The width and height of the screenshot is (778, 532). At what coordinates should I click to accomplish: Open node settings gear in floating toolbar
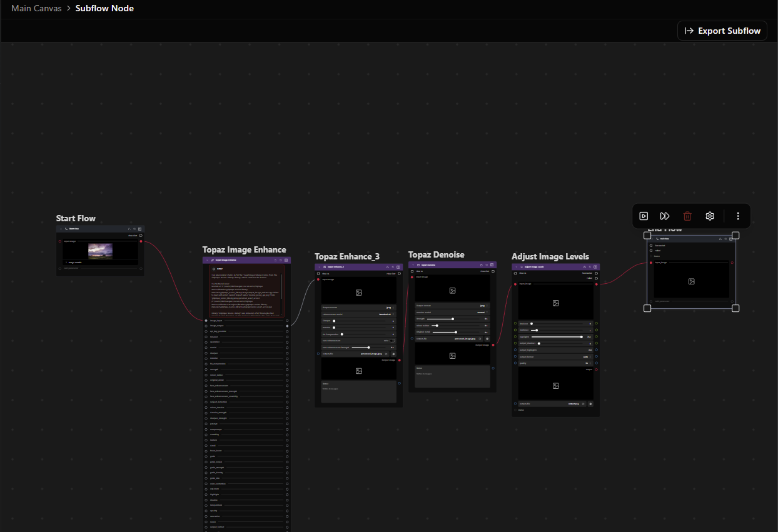pos(710,216)
